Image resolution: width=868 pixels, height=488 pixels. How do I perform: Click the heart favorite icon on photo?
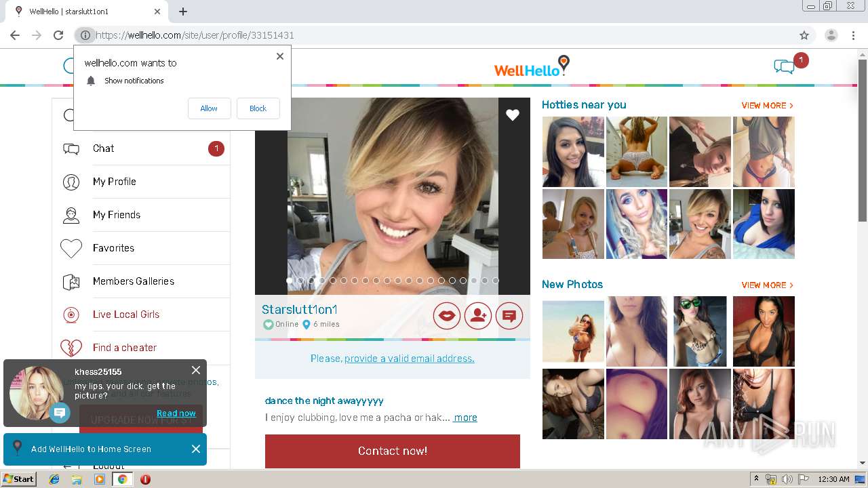point(513,115)
